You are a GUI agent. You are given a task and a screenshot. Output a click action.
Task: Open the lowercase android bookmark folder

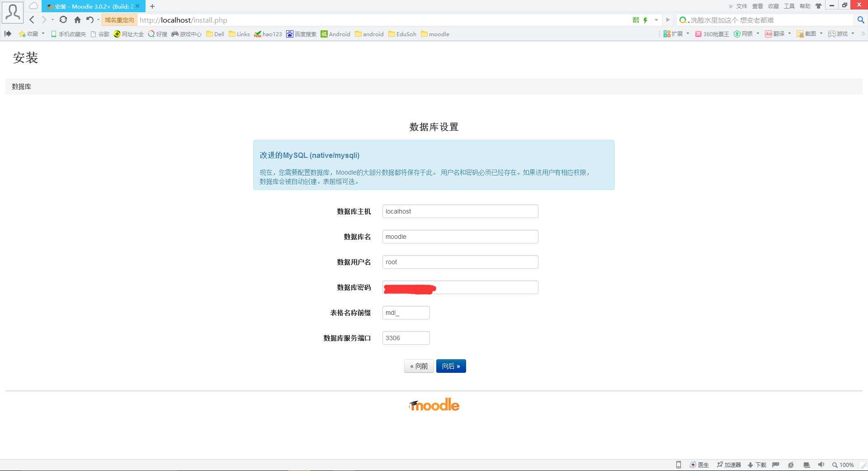[x=369, y=34]
